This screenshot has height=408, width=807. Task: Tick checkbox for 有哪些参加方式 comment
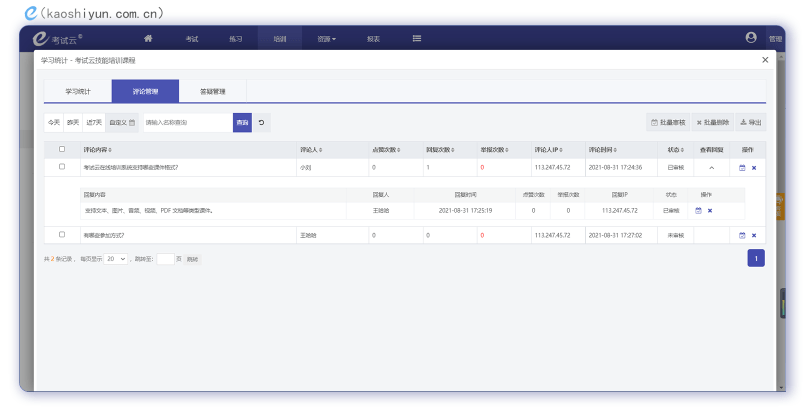coord(62,235)
